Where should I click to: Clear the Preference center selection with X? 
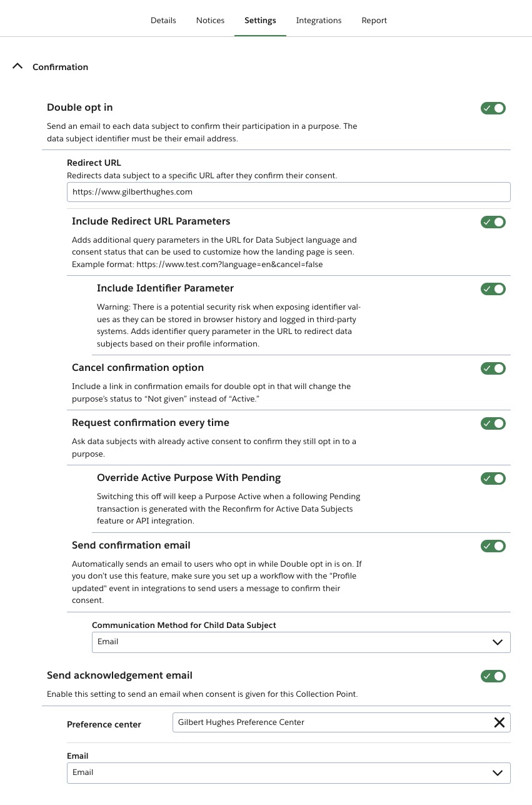coord(499,722)
